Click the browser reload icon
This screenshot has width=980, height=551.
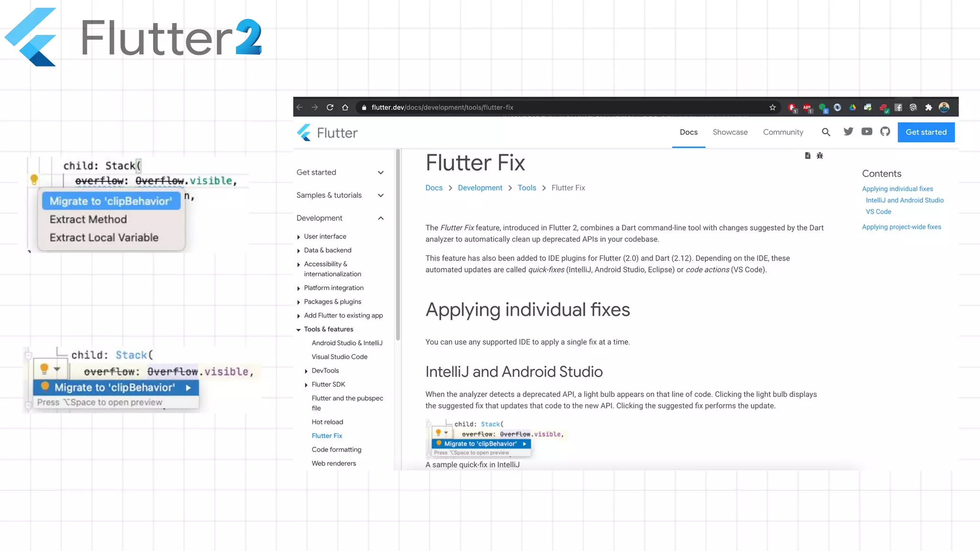330,107
